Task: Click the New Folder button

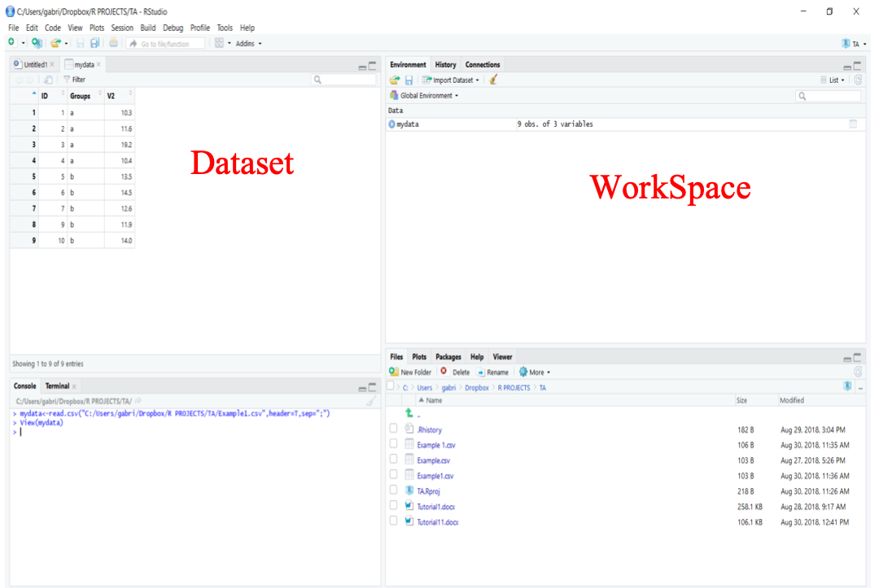Action: click(x=411, y=372)
